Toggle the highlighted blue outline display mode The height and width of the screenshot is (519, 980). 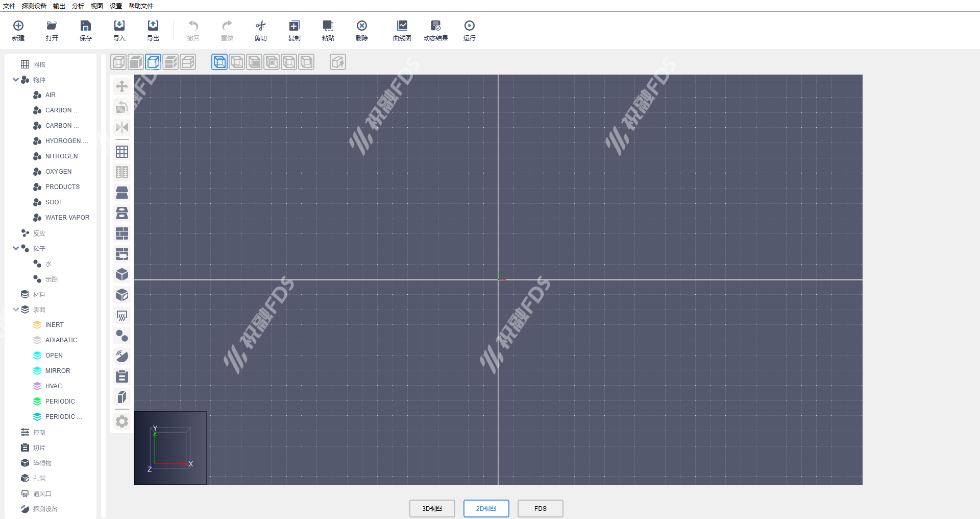coord(153,62)
